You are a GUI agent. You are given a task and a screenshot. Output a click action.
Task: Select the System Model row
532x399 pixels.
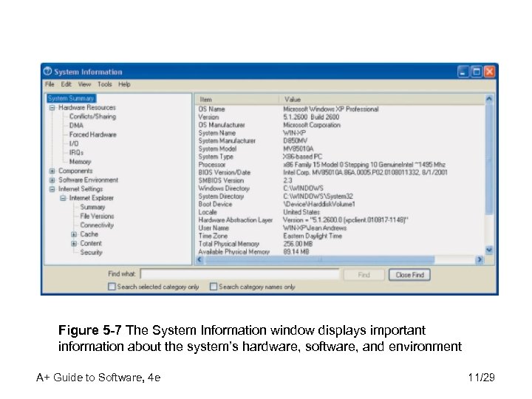coord(340,149)
